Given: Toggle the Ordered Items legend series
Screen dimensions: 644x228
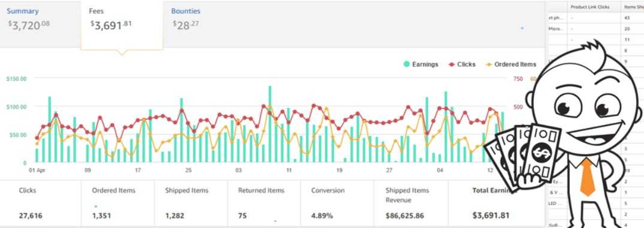Looking at the screenshot, I should point(511,65).
